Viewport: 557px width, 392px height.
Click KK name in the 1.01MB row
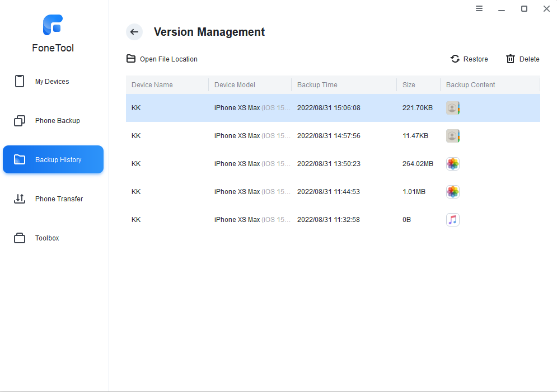coord(136,192)
